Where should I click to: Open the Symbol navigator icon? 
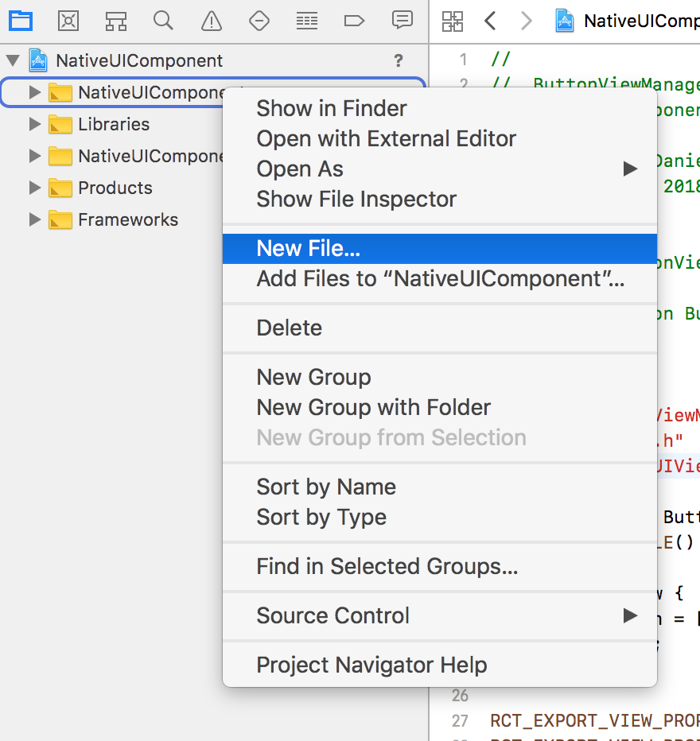116,21
